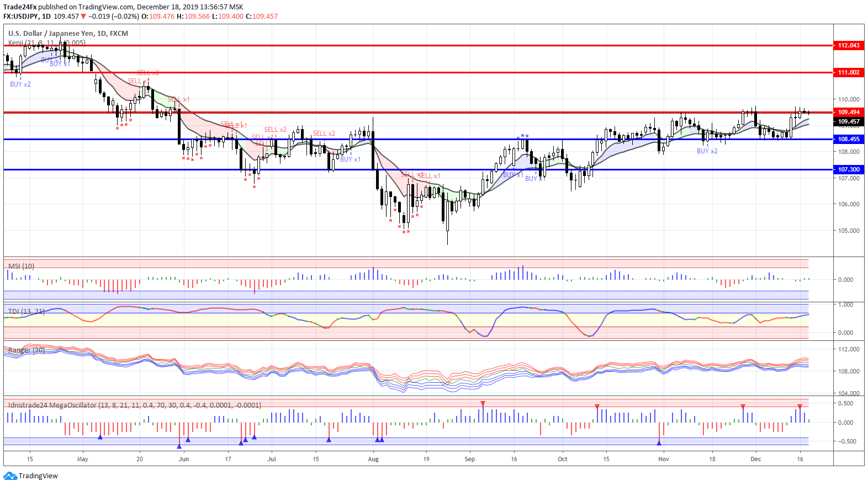
Task: Click the 104.000 value on Ranger axis
Action: [849, 393]
